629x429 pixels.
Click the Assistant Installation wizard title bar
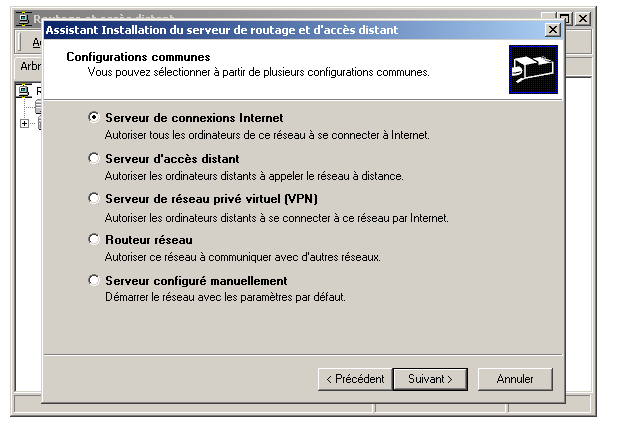294,30
